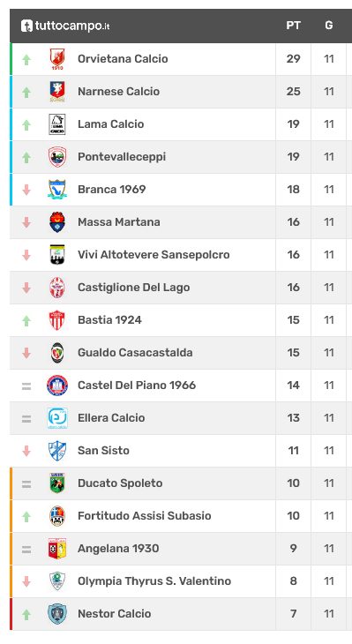Open the Ducato Spoleto team link
The height and width of the screenshot is (644, 352).
[x=120, y=483]
